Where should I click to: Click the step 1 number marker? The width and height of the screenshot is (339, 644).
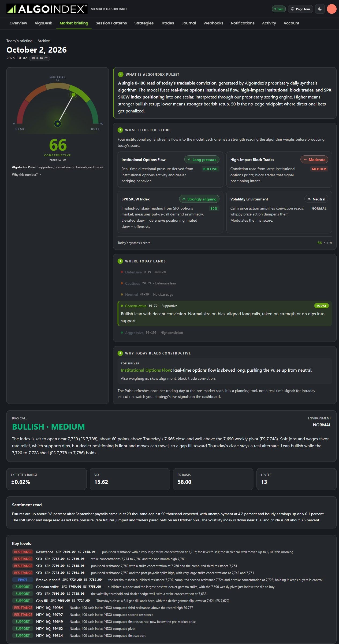121,75
